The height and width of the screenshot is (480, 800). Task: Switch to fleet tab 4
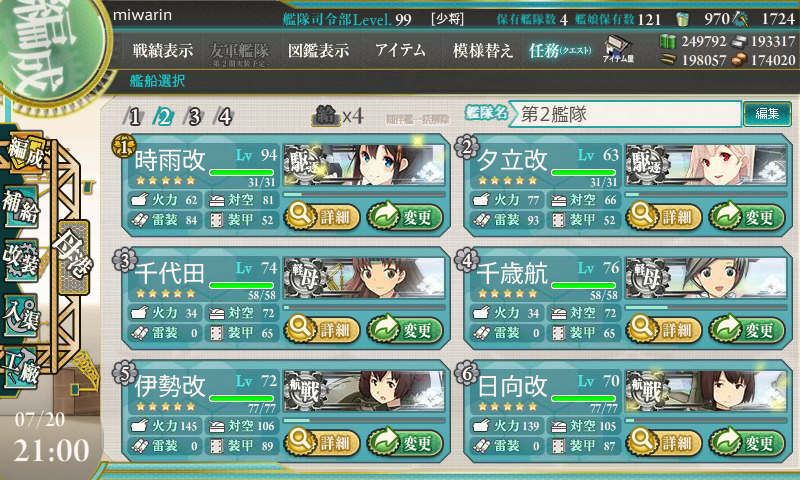pyautogui.click(x=224, y=117)
